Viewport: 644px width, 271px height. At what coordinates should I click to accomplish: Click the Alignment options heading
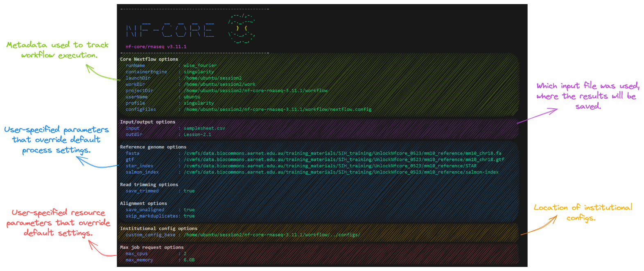[144, 204]
